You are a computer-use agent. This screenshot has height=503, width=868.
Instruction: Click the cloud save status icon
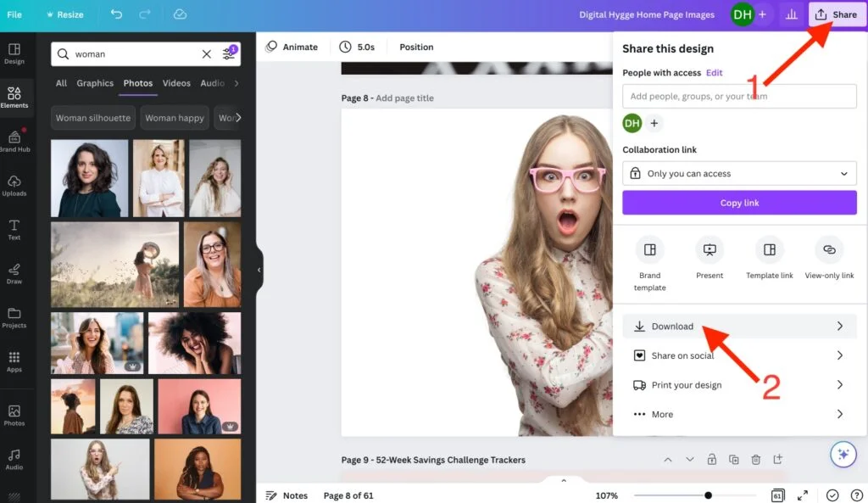[x=180, y=14]
